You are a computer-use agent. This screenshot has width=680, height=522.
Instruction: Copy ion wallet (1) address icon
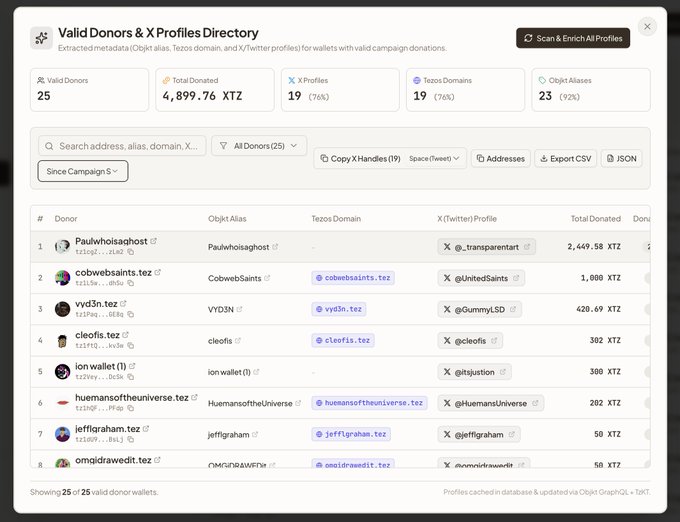[x=131, y=377]
